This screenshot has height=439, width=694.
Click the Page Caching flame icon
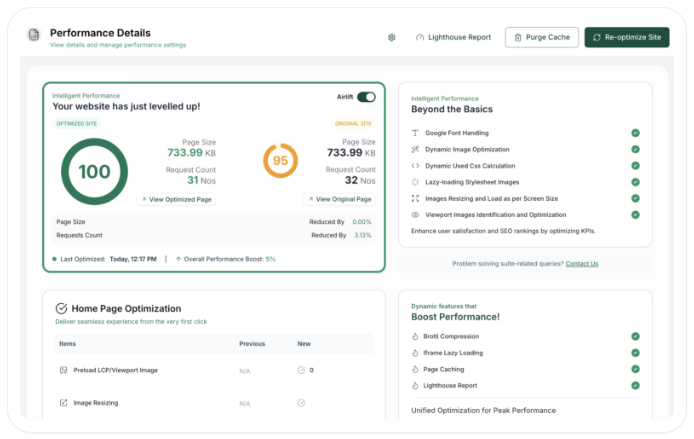(415, 369)
